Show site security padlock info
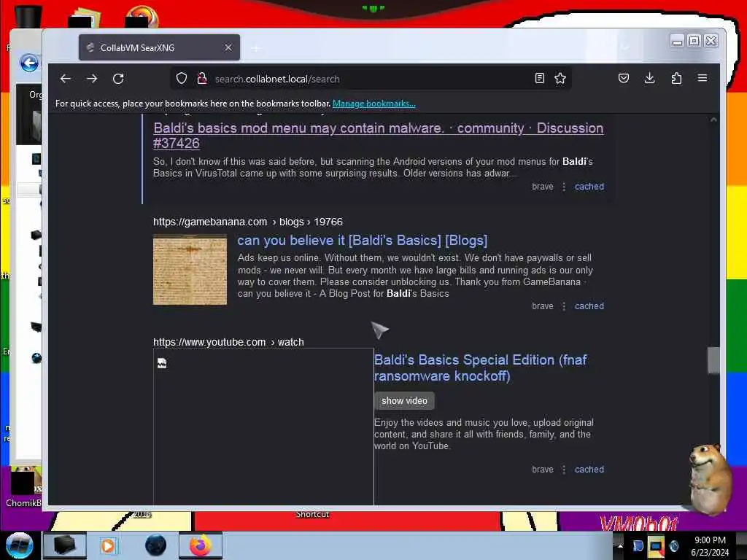The width and height of the screenshot is (747, 560). click(x=202, y=79)
